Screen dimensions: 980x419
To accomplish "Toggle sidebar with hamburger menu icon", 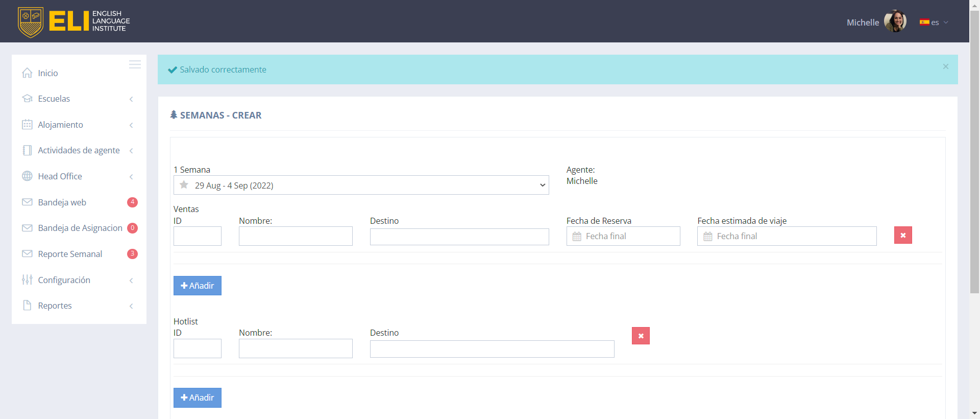I will pos(135,64).
